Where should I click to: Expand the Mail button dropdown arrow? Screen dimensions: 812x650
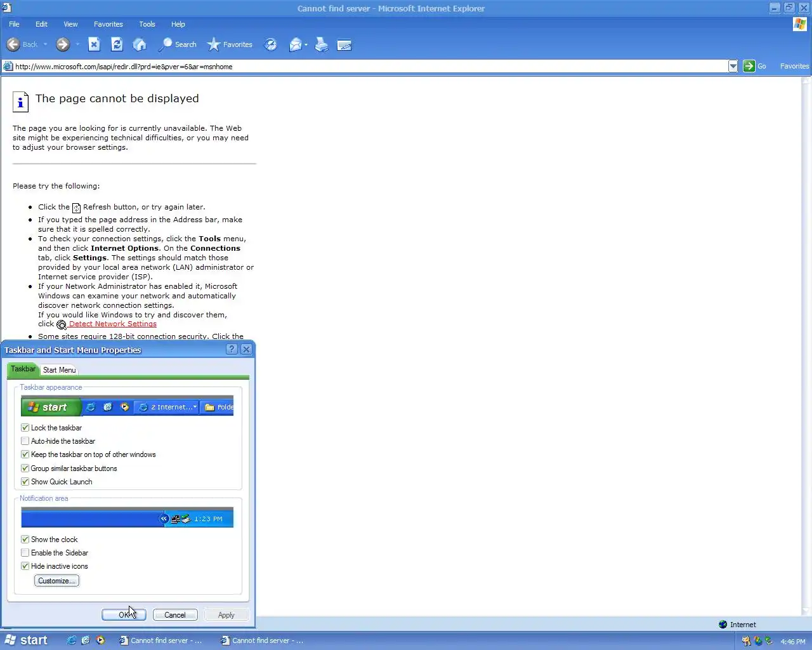coord(306,44)
